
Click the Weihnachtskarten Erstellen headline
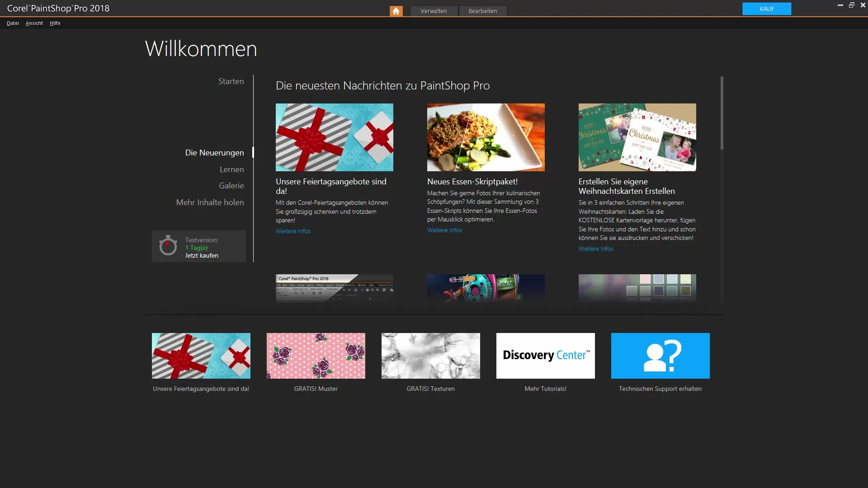pos(627,186)
